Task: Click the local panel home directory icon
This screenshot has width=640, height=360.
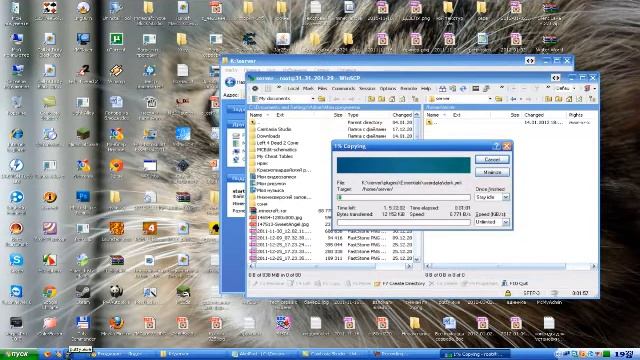Action: pos(392,99)
